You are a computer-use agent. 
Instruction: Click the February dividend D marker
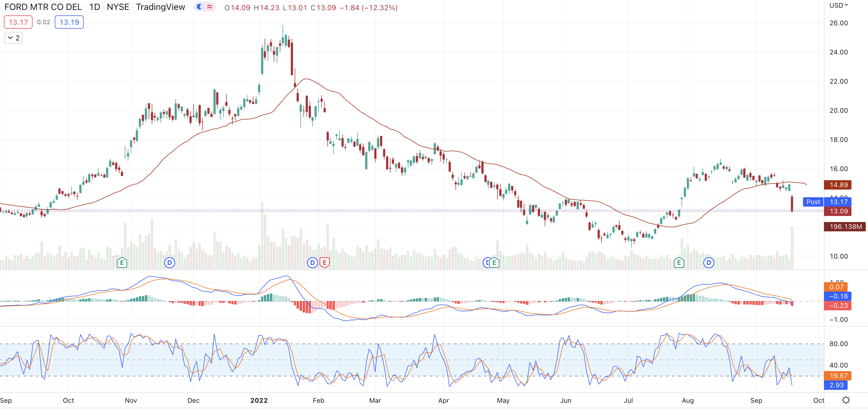(x=312, y=262)
